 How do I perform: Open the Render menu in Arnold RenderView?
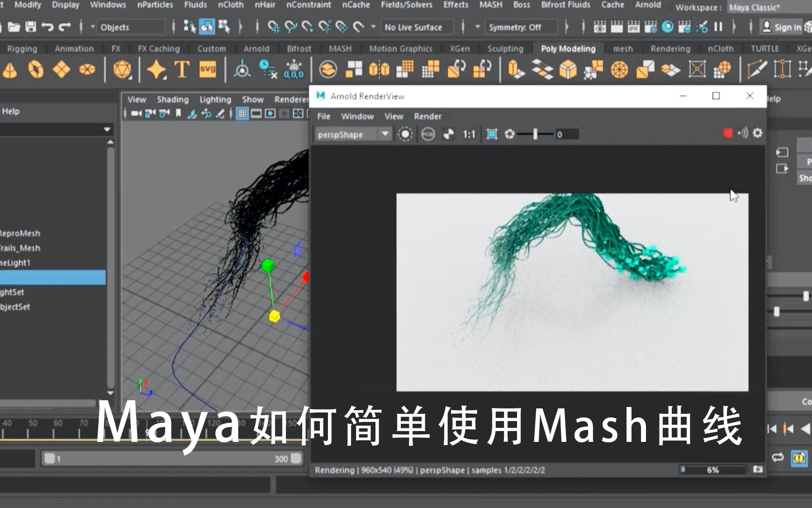(x=427, y=116)
